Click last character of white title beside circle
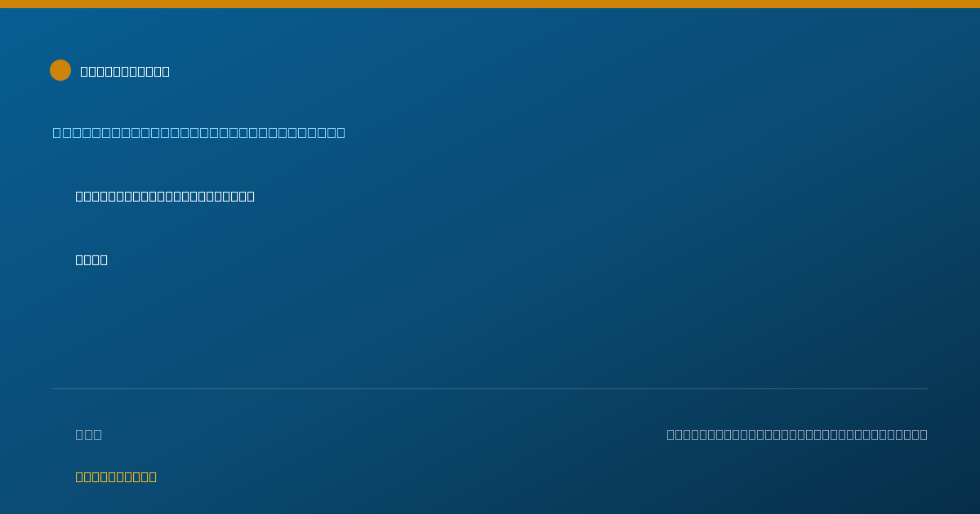Viewport: 980px width, 514px height. (166, 71)
